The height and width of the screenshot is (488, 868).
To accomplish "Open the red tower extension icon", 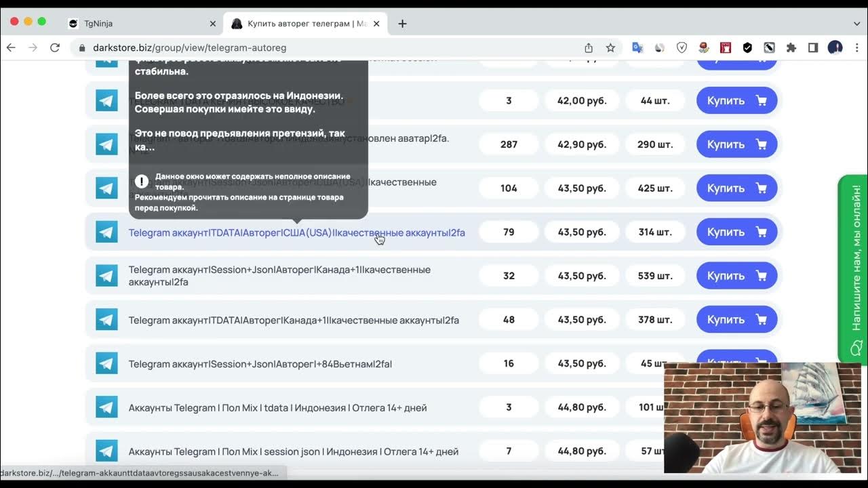I will [x=726, y=47].
